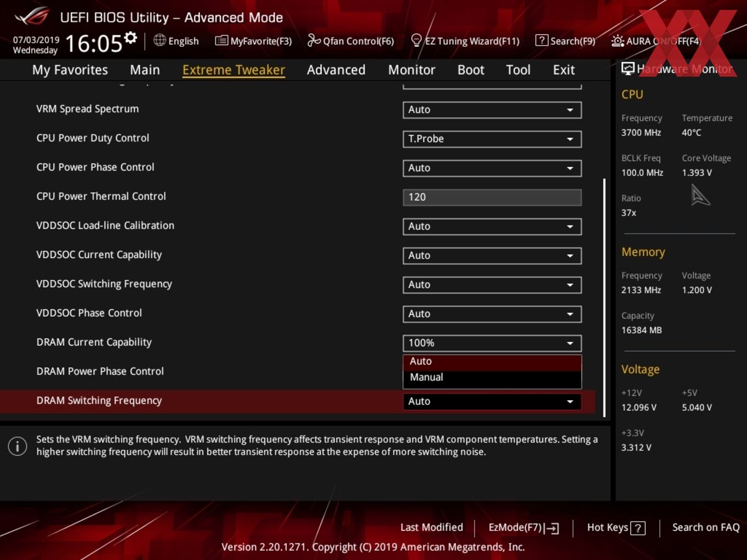This screenshot has width=747, height=560.
Task: Select the Extreme Tweaker tab
Action: click(x=233, y=70)
